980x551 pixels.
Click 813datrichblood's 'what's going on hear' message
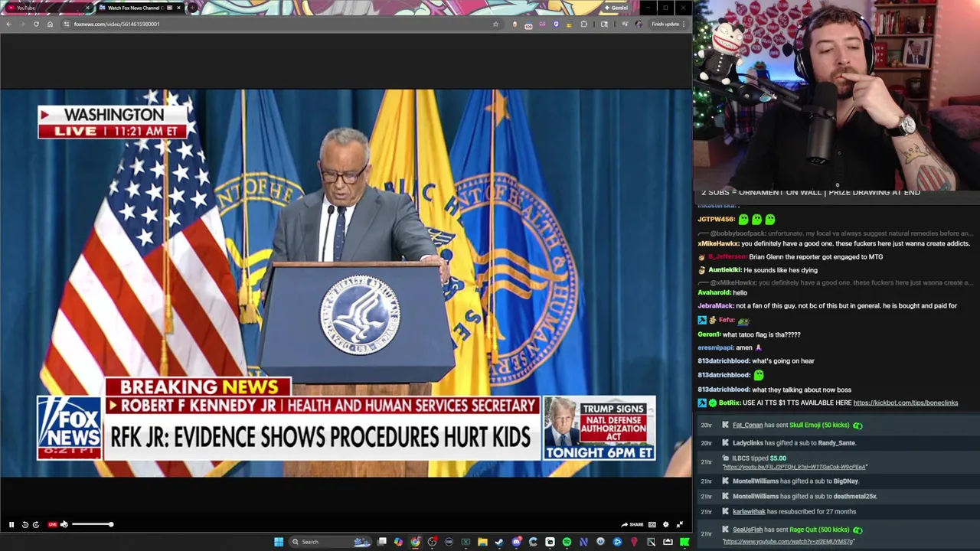click(756, 360)
